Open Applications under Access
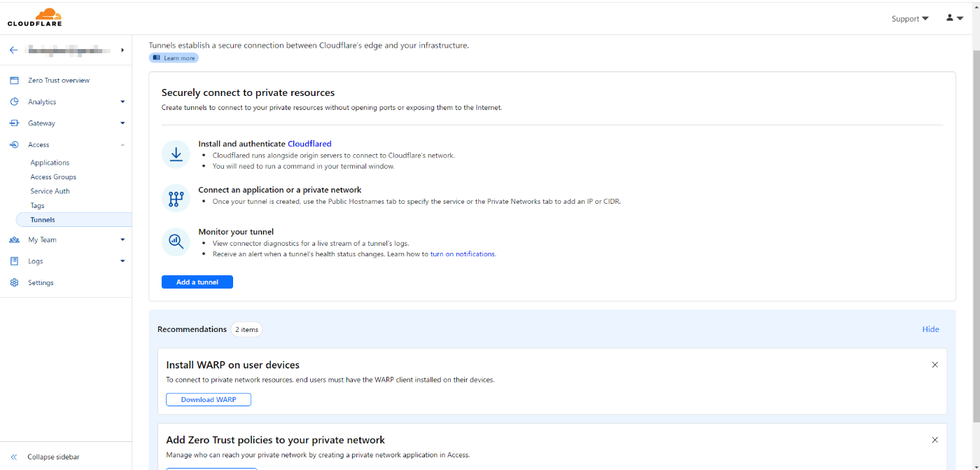980x470 pixels. pos(50,163)
